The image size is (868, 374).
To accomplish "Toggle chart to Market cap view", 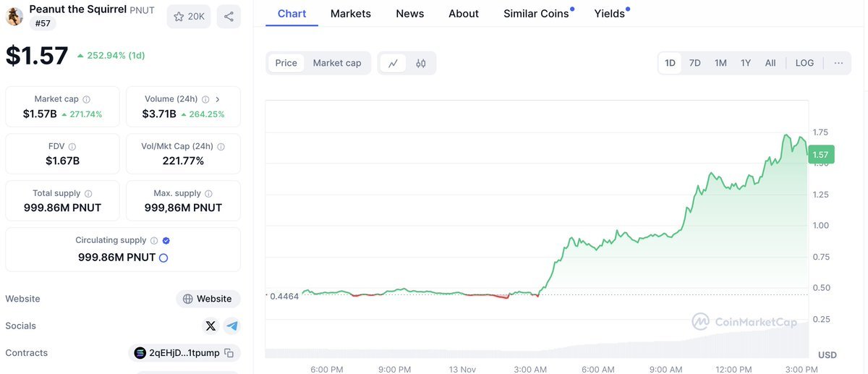I will 337,63.
